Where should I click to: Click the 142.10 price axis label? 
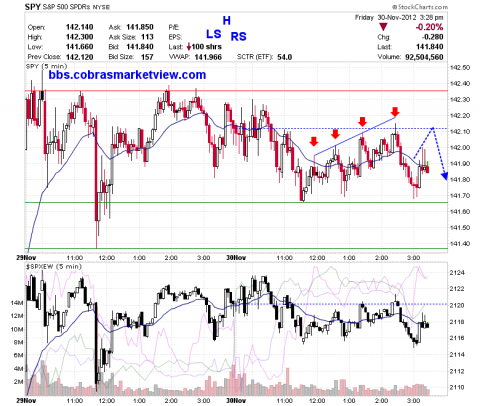[x=460, y=132]
